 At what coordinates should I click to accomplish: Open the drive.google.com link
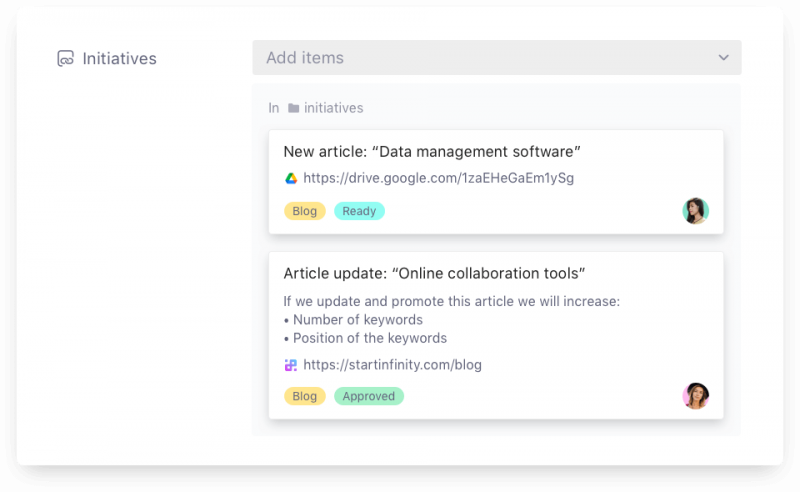coord(438,178)
